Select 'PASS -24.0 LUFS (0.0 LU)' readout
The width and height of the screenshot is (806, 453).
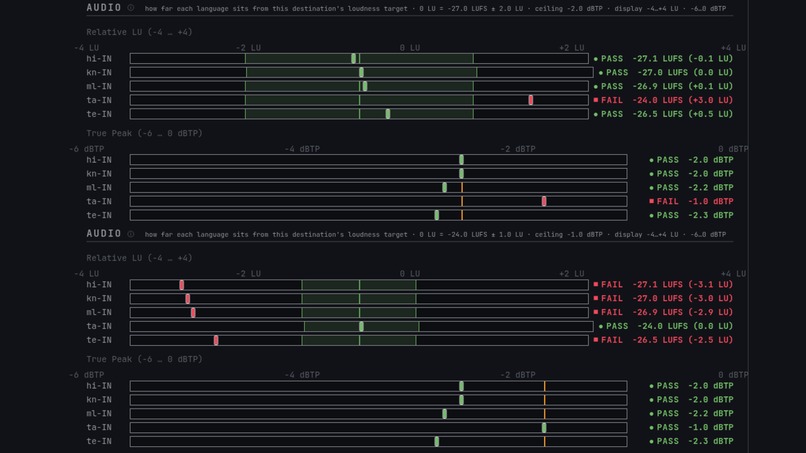pyautogui.click(x=666, y=326)
